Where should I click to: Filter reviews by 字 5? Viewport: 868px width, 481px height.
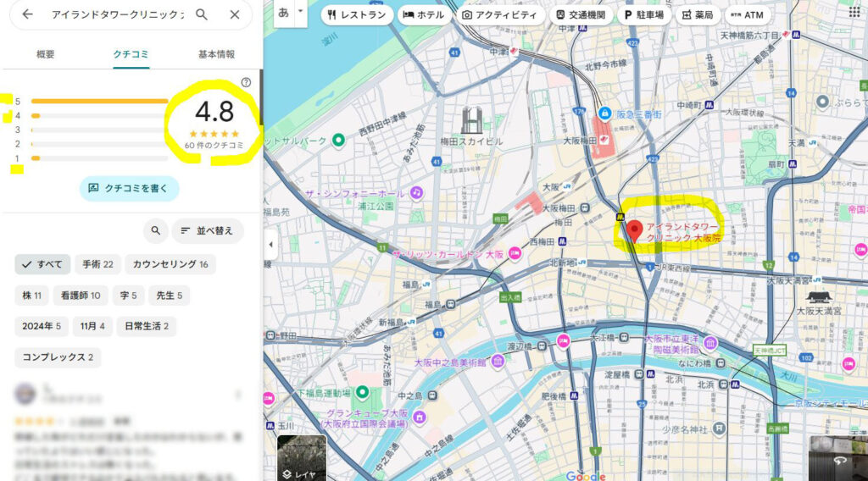[129, 296]
